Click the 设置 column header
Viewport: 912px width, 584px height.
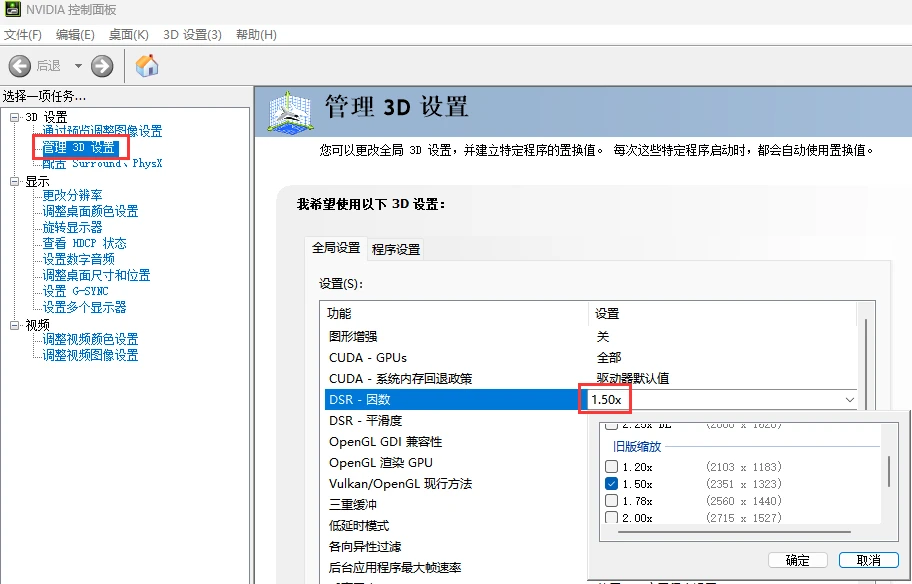coord(722,314)
